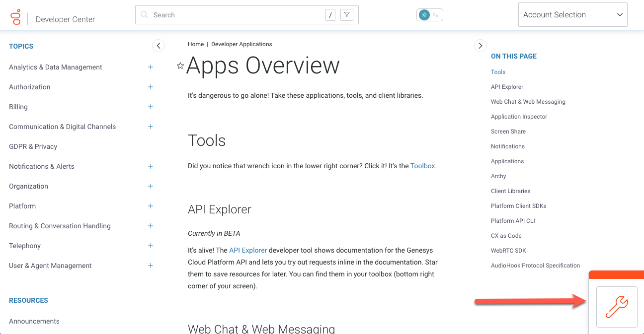Screen dimensions: 644x334
Task: Click the magnifier icon in the search bar
Action: (x=144, y=14)
